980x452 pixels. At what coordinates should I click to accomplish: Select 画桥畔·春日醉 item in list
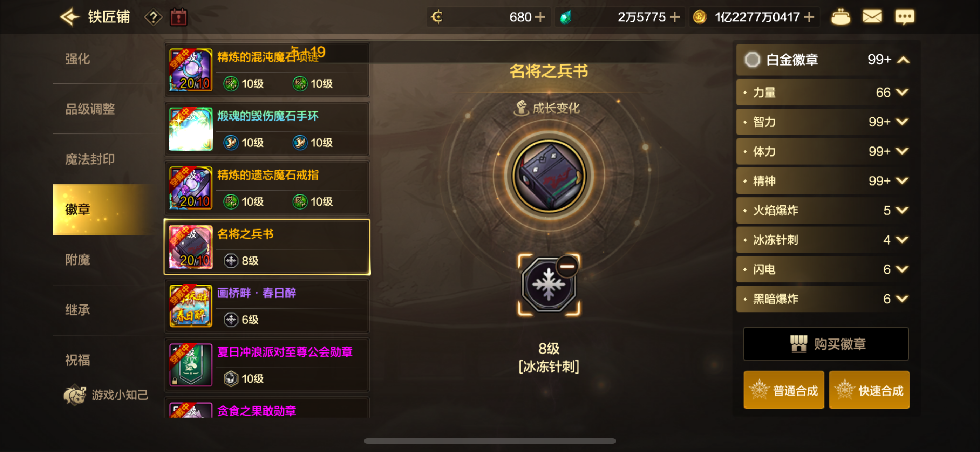pos(267,306)
